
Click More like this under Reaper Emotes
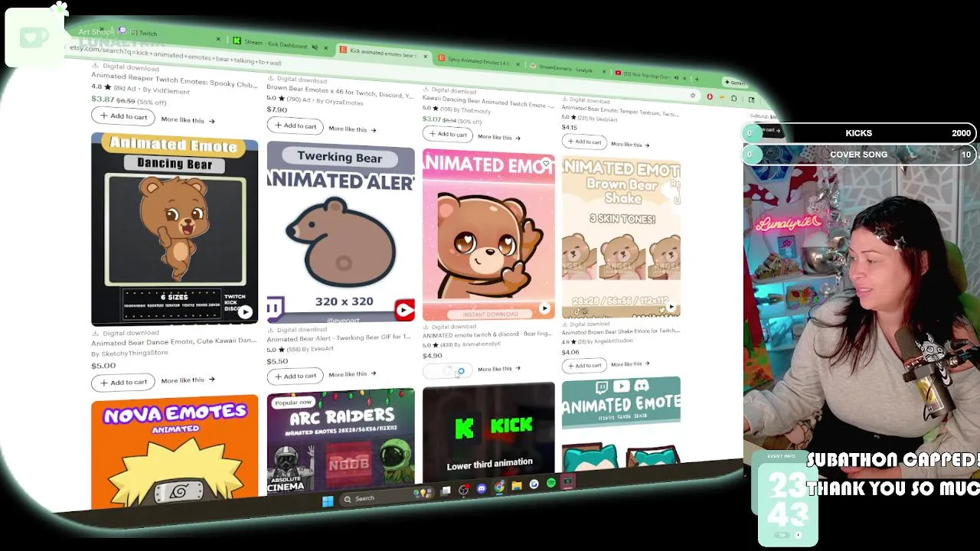188,120
